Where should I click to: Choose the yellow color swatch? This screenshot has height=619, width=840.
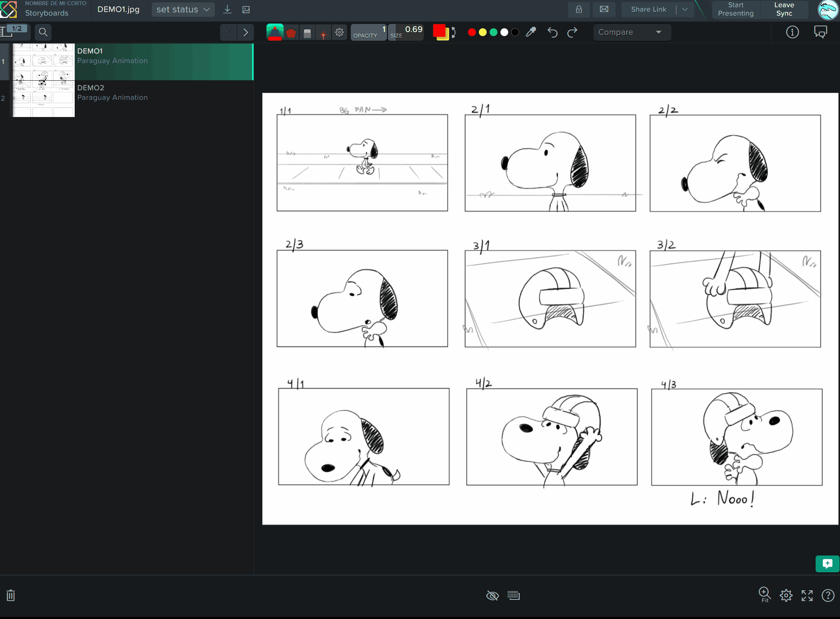[x=483, y=32]
